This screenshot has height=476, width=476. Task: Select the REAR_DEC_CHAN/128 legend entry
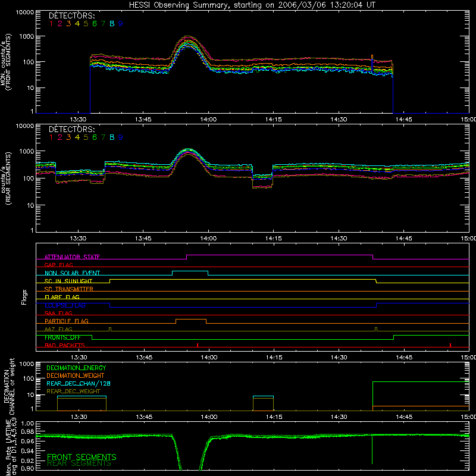coord(79,383)
